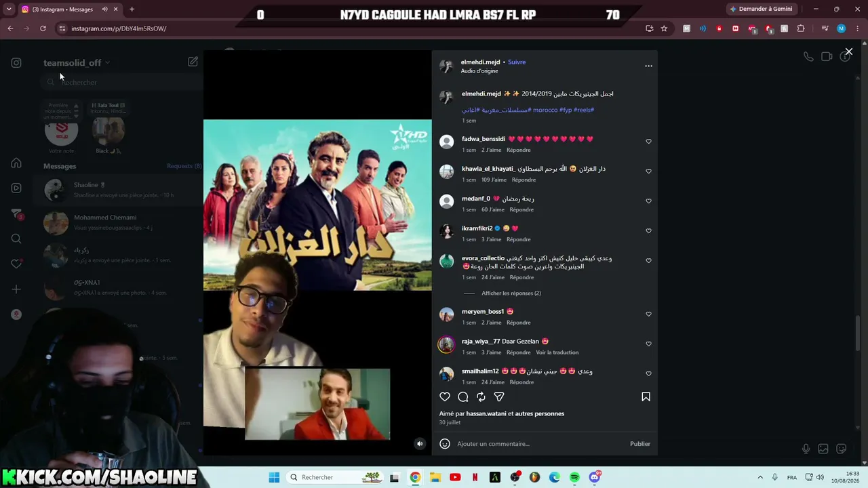This screenshot has height=488, width=868.
Task: Compose a new message
Action: tap(193, 62)
